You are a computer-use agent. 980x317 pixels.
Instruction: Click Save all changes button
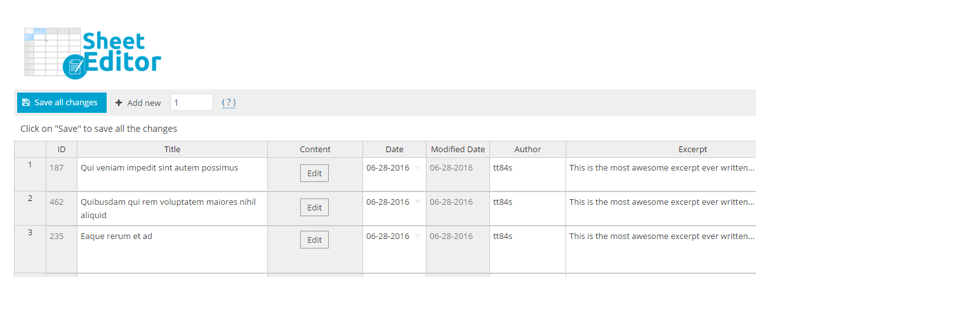62,103
